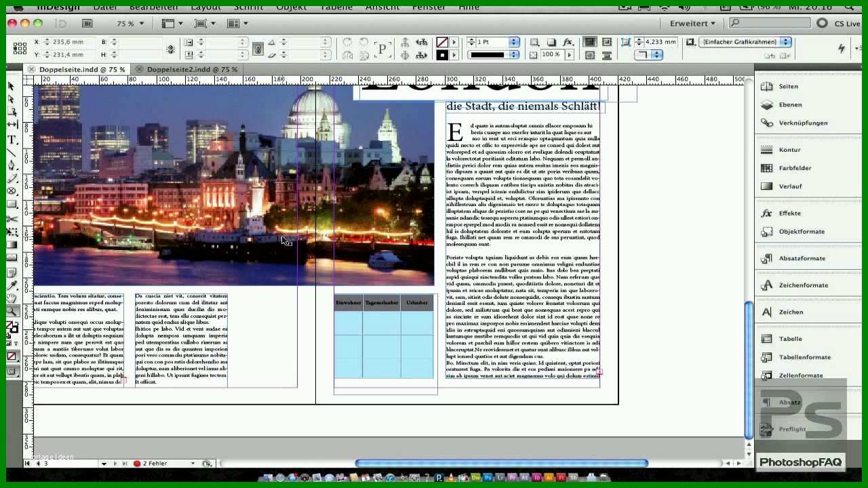Open the corner shape dropdown
The height and width of the screenshot is (488, 868).
tap(648, 55)
